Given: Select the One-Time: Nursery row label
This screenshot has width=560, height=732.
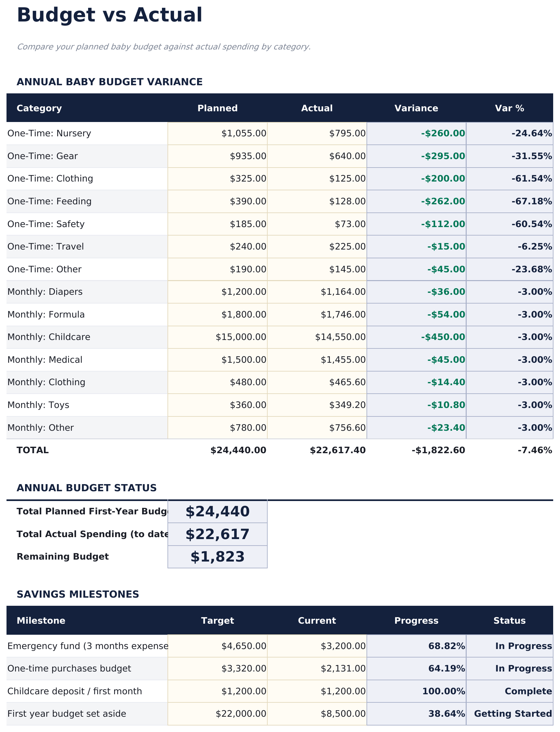Looking at the screenshot, I should point(50,133).
